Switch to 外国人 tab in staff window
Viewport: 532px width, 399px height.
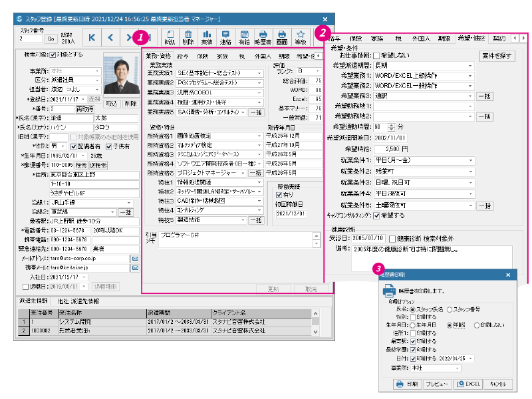click(263, 57)
